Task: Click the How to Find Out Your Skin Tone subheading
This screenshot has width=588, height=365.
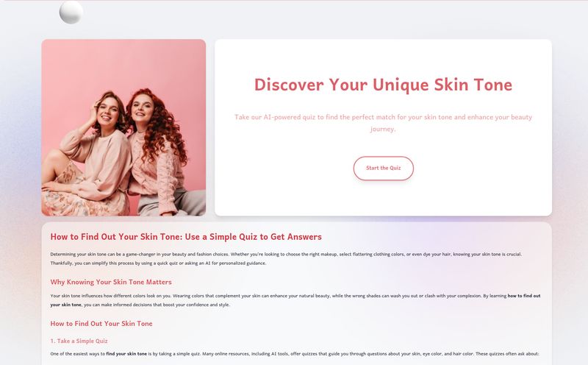Action: [x=101, y=324]
